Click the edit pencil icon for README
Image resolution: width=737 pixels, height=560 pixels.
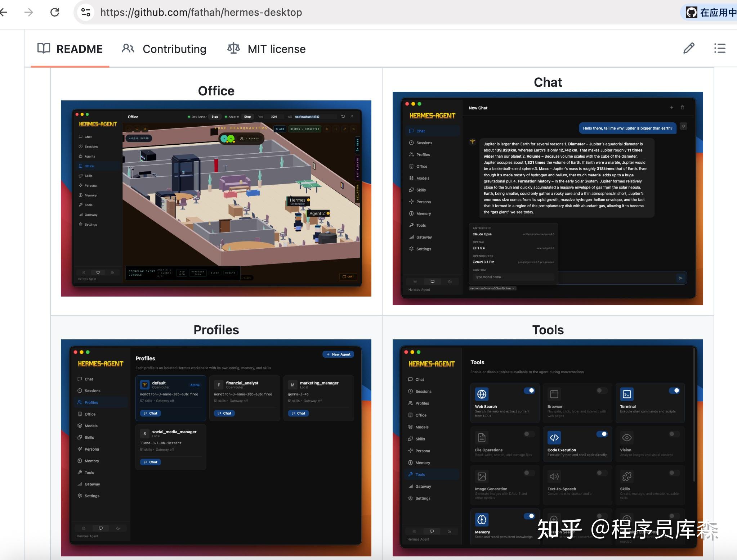coord(689,48)
